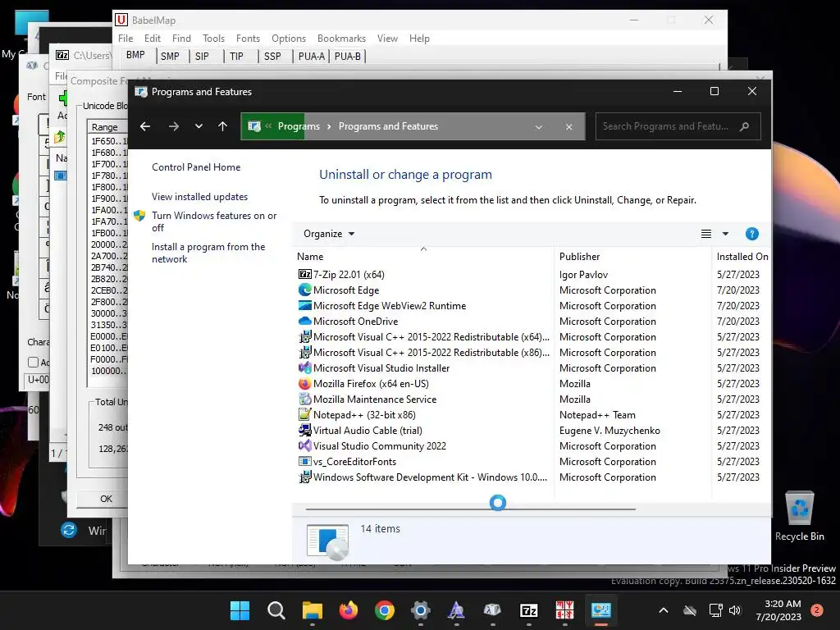Open BabelMap Edit menu
Image resolution: width=840 pixels, height=630 pixels.
[152, 39]
